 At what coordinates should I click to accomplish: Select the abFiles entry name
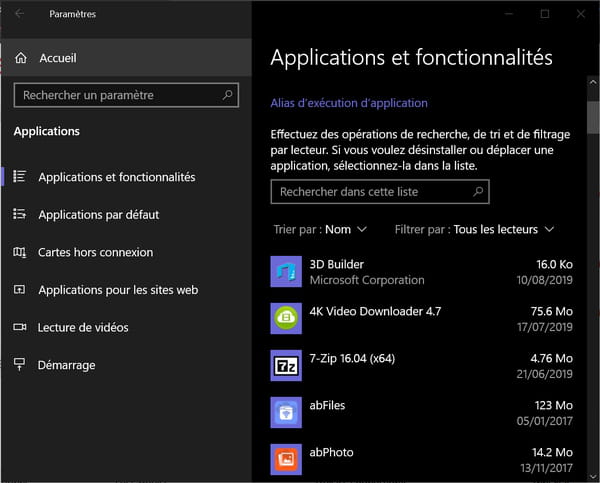click(x=327, y=405)
